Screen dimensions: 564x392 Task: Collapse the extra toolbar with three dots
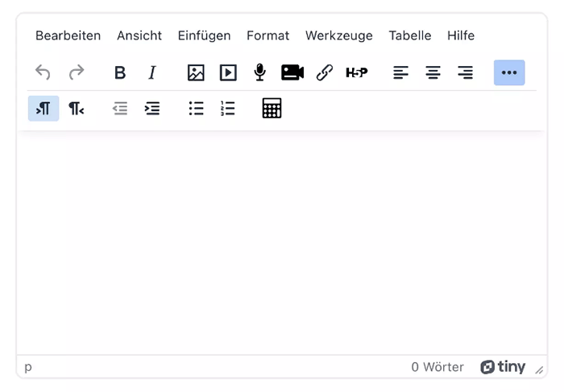[x=508, y=73]
